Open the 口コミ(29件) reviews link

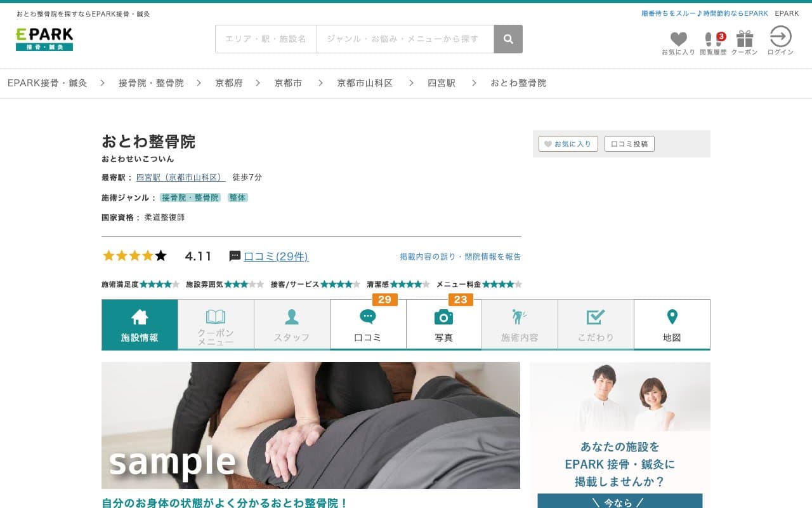point(276,257)
